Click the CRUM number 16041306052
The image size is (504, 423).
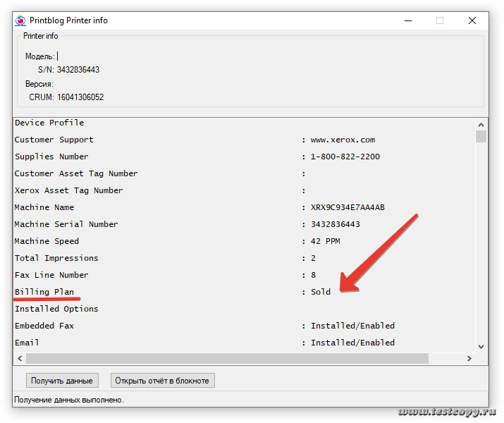tap(80, 97)
